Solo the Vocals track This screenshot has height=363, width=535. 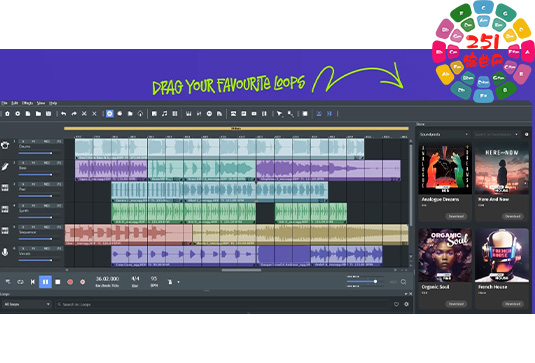click(23, 249)
